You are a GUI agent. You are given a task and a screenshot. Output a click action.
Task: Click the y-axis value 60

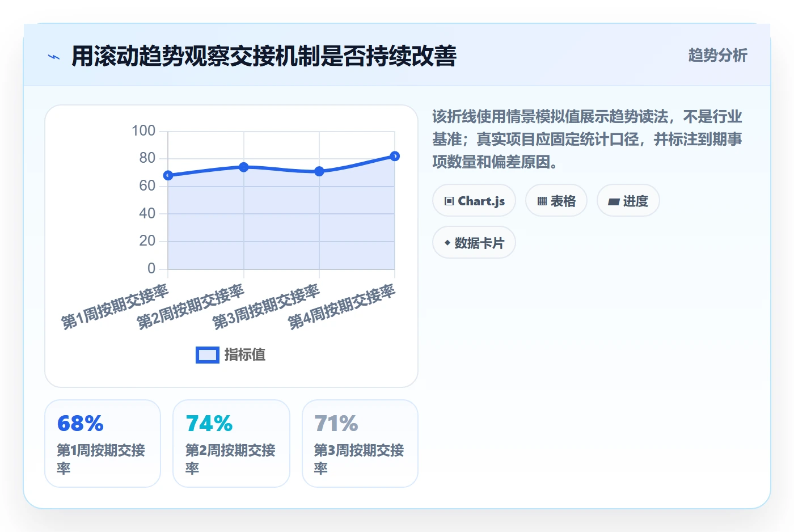[147, 185]
